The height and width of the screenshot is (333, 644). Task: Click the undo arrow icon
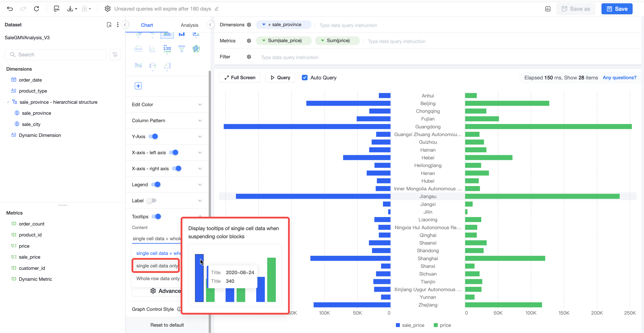10,9
